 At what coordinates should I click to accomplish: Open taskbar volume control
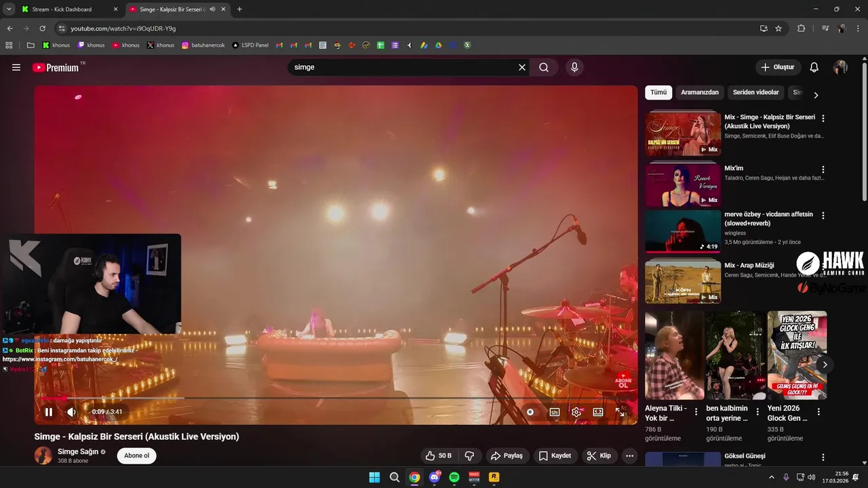click(812, 477)
